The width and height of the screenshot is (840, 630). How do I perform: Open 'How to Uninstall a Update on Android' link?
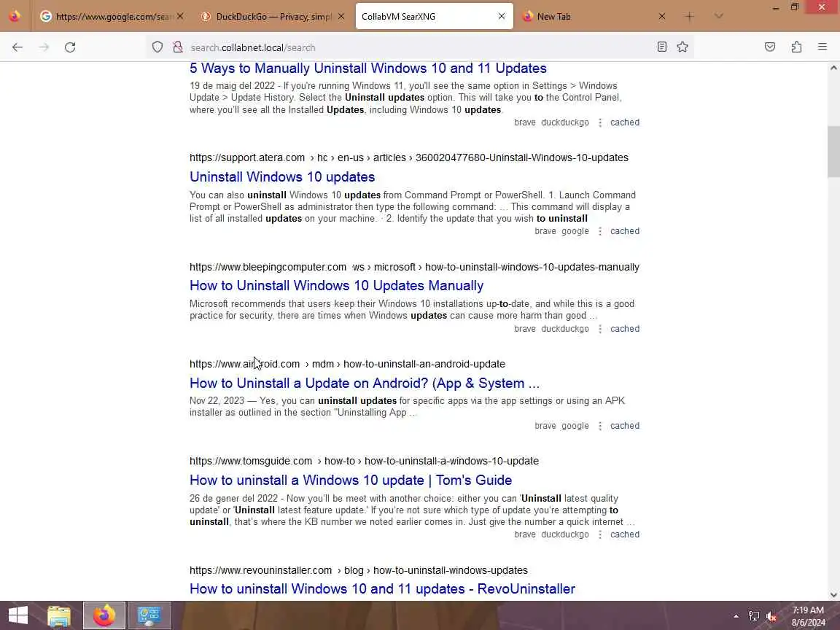click(365, 384)
